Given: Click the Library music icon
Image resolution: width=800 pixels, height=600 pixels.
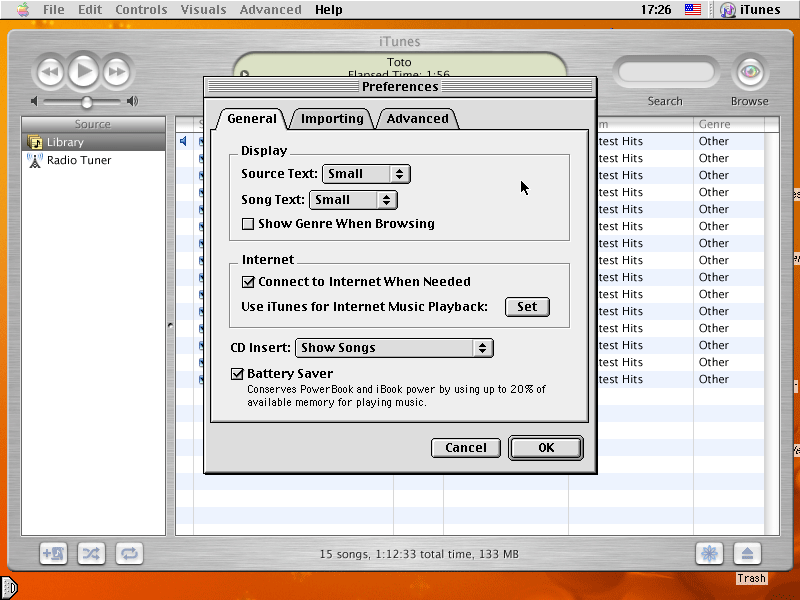Looking at the screenshot, I should pyautogui.click(x=35, y=142).
